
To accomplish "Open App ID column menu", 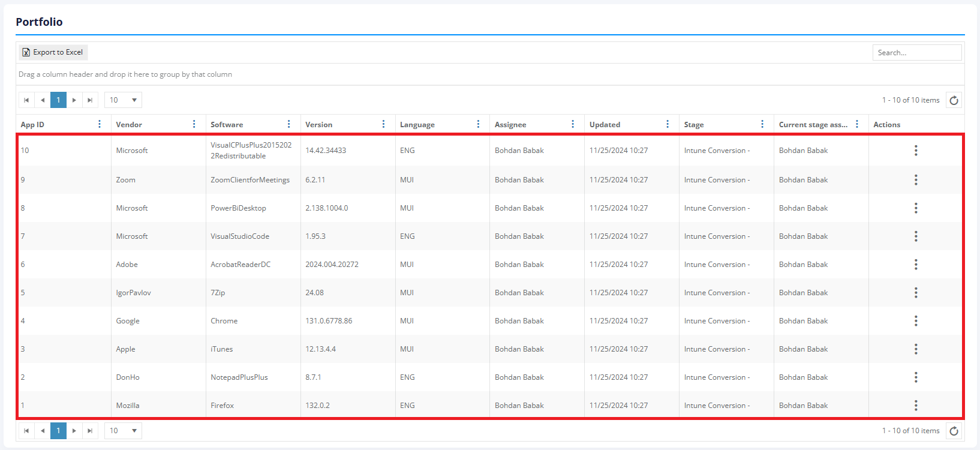I will point(100,124).
